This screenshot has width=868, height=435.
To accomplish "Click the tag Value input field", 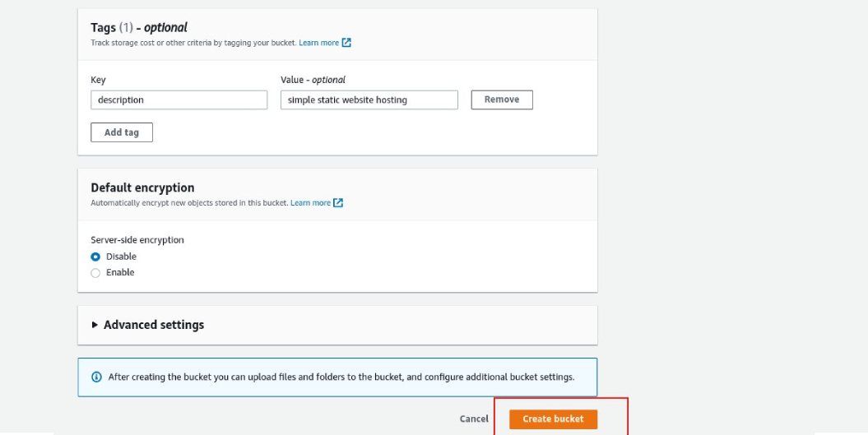I will pos(369,100).
